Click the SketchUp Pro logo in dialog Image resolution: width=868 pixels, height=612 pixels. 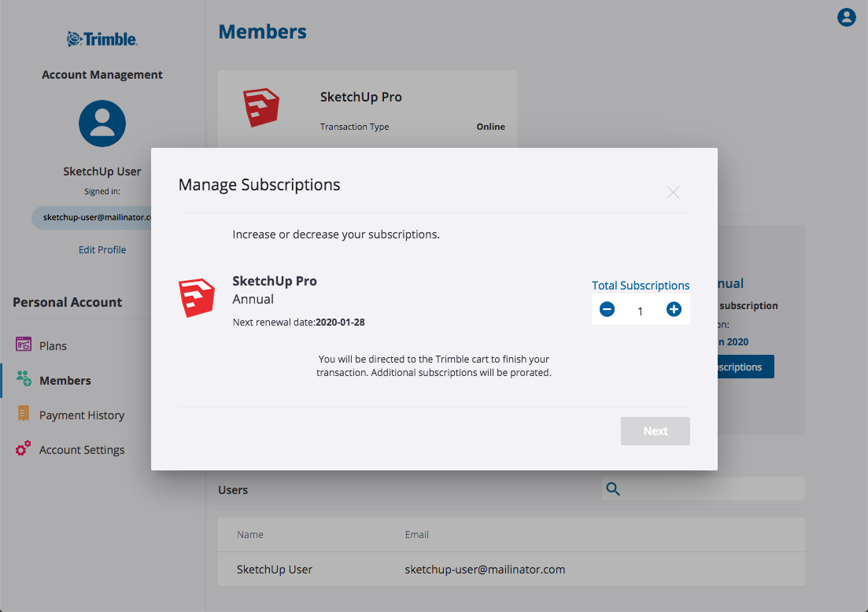196,297
